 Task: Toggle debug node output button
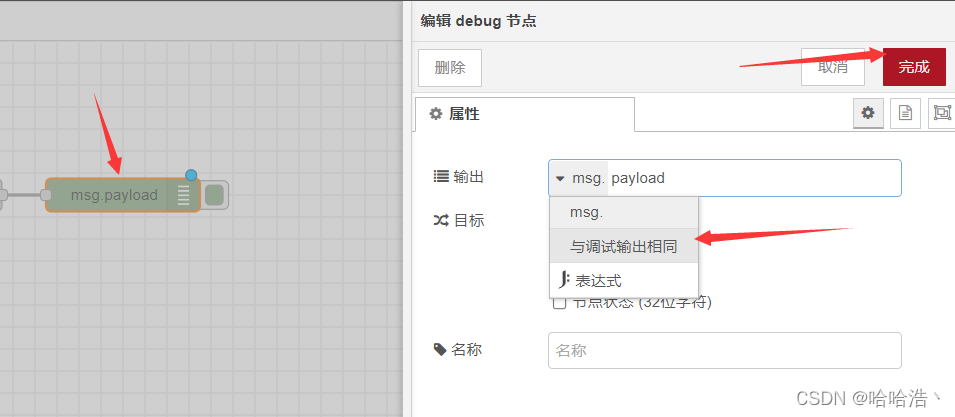tap(214, 195)
